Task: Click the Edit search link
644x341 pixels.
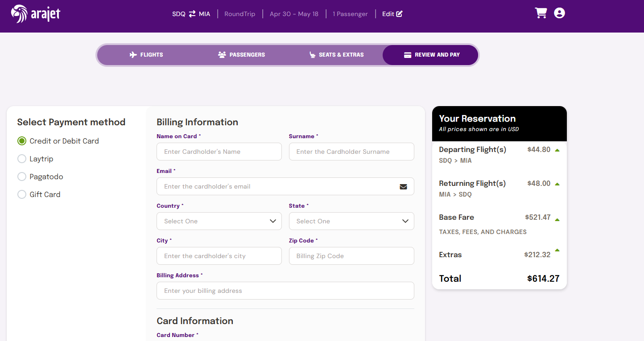Action: 392,14
